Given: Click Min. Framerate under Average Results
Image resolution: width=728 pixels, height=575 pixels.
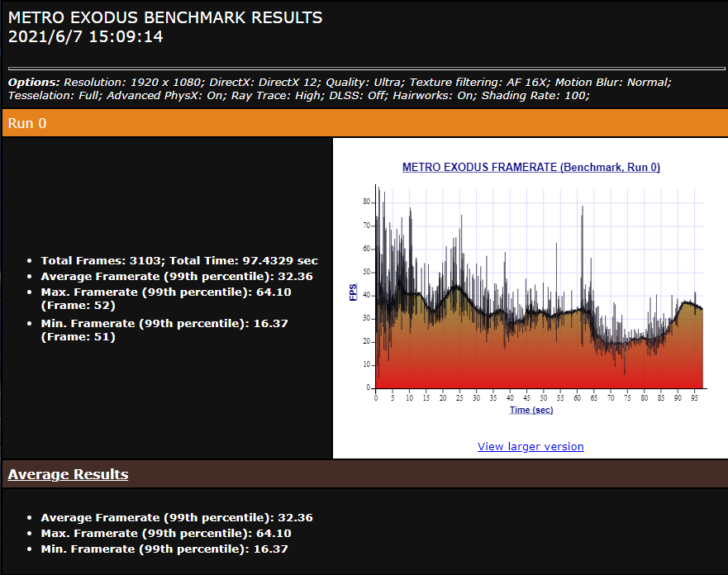Looking at the screenshot, I should [164, 549].
